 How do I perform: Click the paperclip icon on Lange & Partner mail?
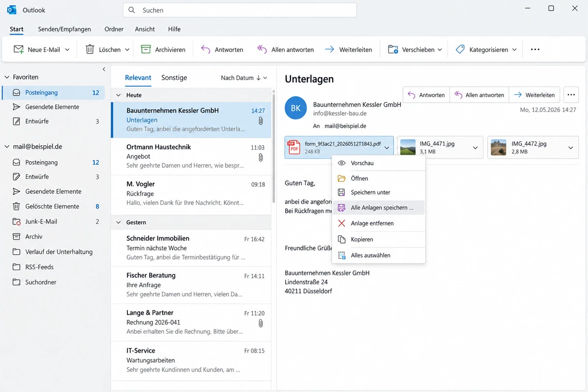(x=260, y=323)
